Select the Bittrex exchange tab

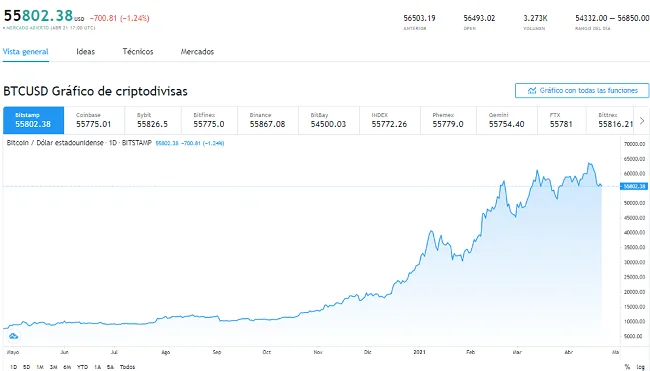point(610,120)
